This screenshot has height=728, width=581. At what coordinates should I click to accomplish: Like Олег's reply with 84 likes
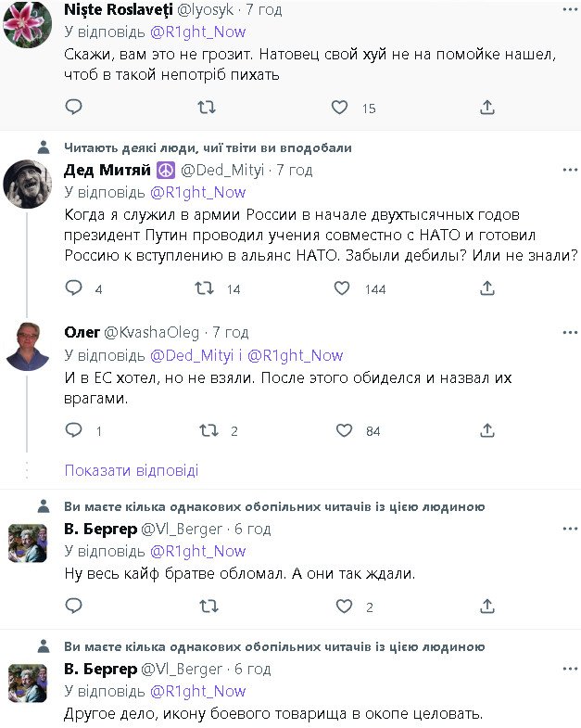(344, 430)
